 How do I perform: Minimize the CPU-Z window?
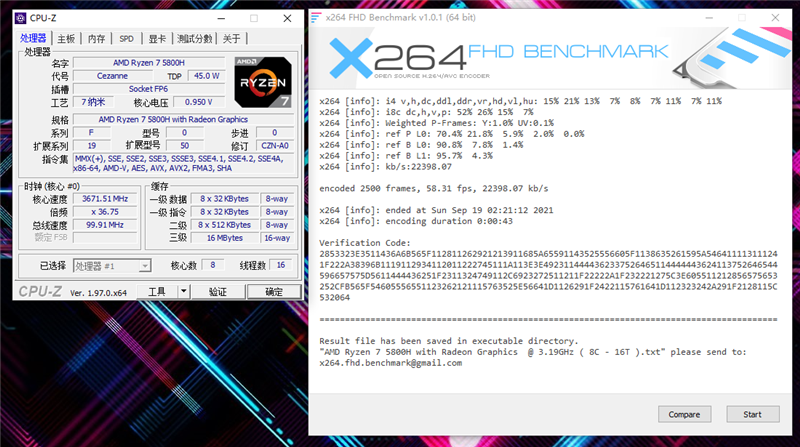tap(221, 18)
